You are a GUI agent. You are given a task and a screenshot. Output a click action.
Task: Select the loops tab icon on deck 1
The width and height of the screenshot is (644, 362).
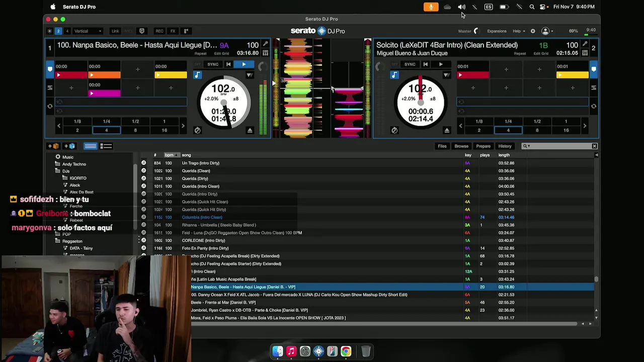pos(50,106)
